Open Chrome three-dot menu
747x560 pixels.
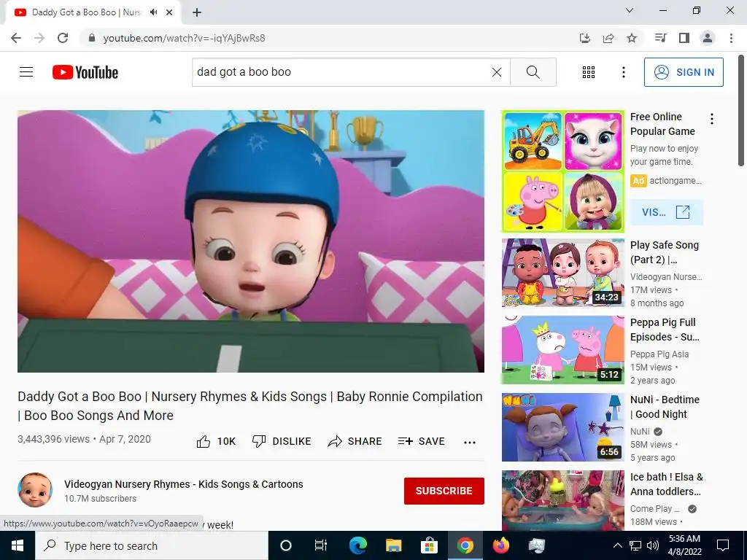[731, 38]
